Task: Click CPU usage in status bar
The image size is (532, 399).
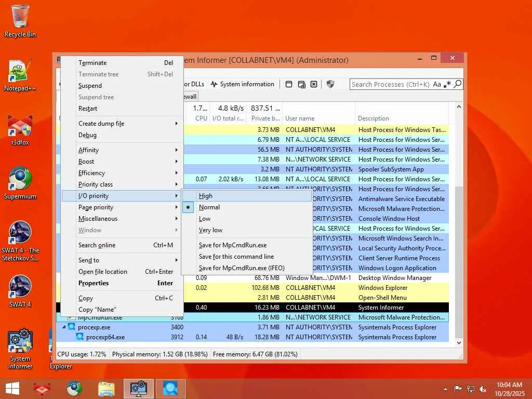Action: coord(82,354)
